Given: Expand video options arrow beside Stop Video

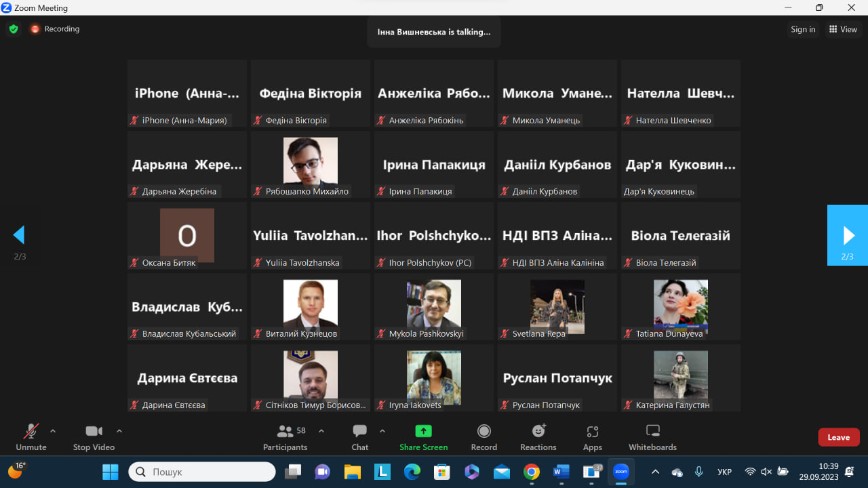Looking at the screenshot, I should tap(119, 431).
